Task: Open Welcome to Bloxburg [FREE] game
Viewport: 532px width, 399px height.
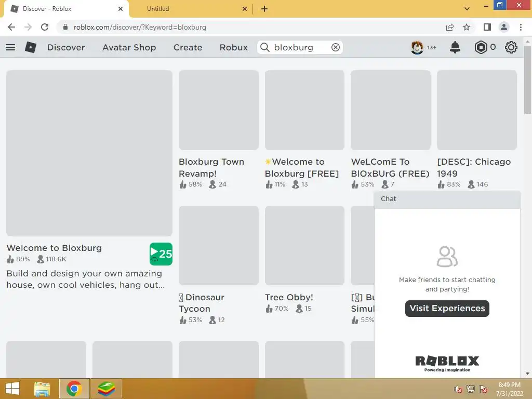Action: (x=302, y=168)
